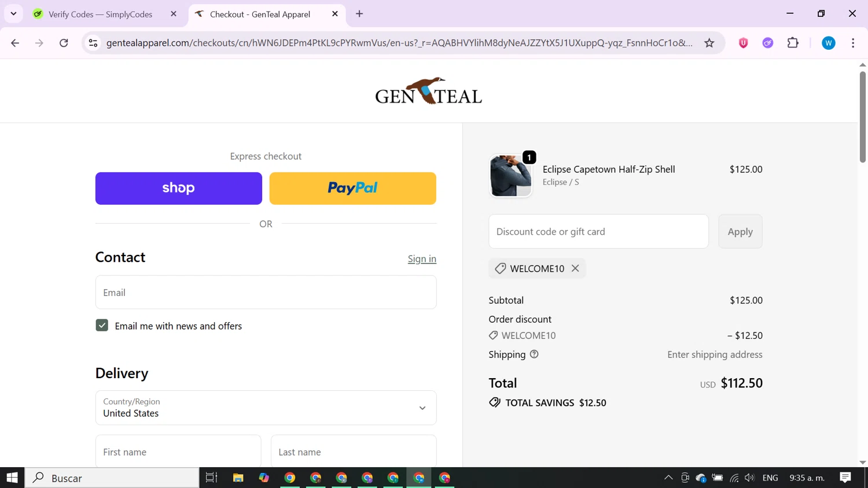This screenshot has width=868, height=488.
Task: Focus the First name field
Action: (178, 452)
